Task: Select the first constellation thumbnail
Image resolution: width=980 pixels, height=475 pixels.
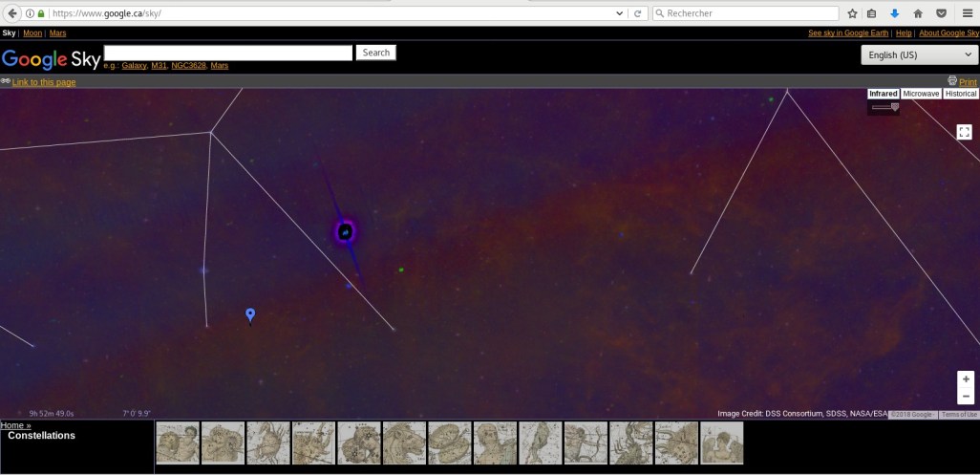Action: [x=177, y=443]
